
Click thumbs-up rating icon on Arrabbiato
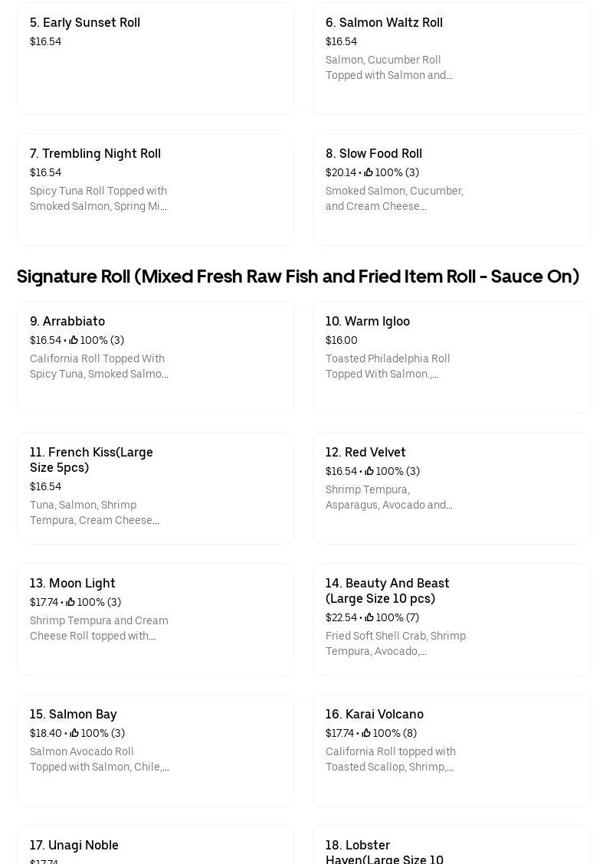pos(74,341)
